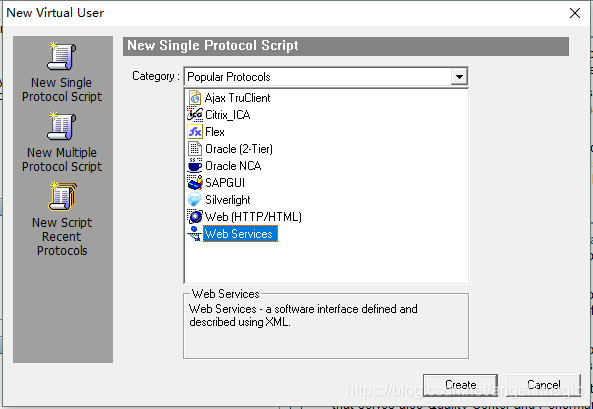Click the New Script Recent Protocols label
This screenshot has height=409, width=593.
pyautogui.click(x=62, y=236)
